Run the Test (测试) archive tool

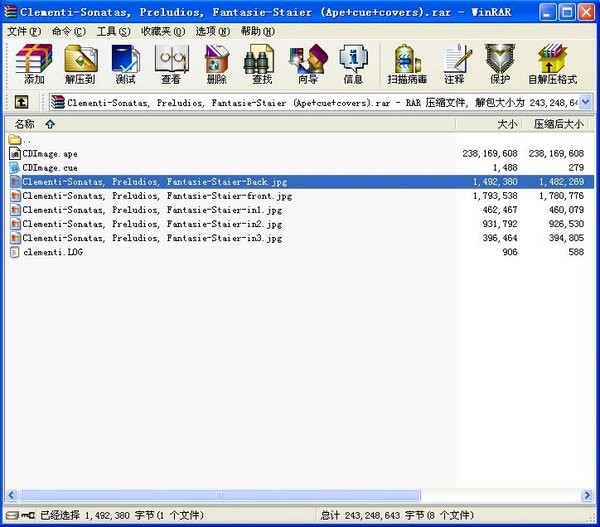(126, 64)
